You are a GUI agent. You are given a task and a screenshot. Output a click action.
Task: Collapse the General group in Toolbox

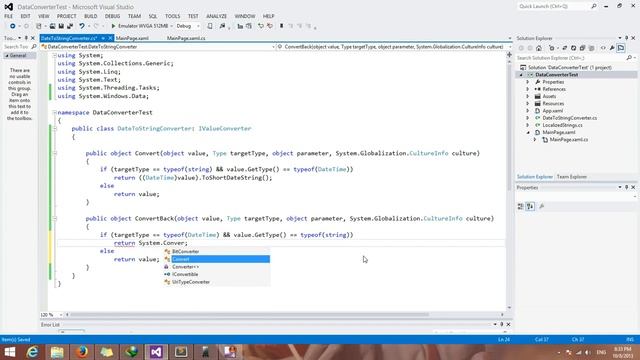click(7, 56)
